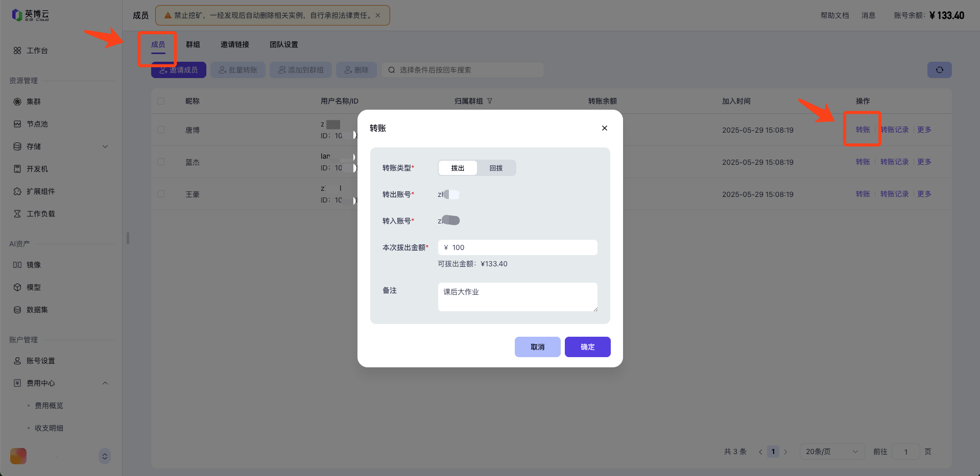Click the 模型 model sidebar icon
Viewport: 980px width, 476px height.
pos(17,287)
